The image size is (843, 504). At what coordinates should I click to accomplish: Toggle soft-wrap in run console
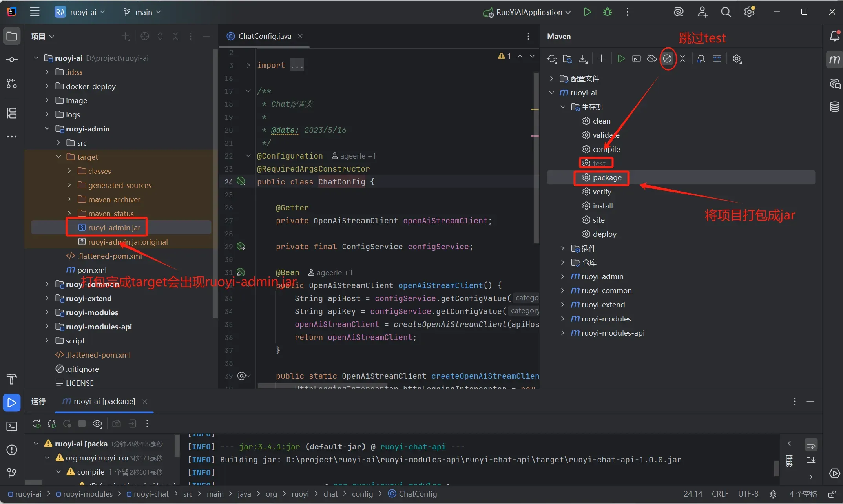(x=811, y=445)
